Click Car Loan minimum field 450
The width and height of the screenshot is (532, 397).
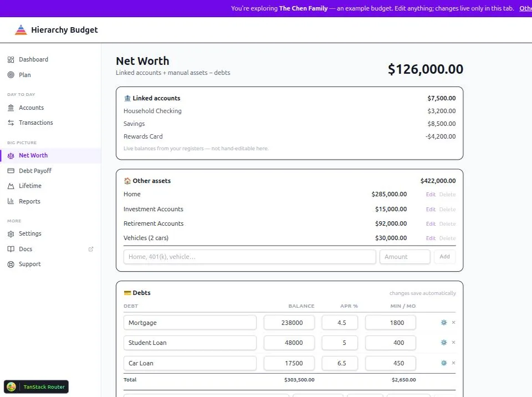391,363
